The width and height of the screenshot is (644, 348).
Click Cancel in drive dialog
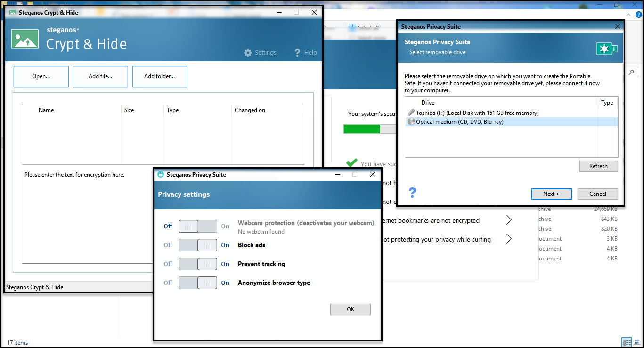(598, 194)
